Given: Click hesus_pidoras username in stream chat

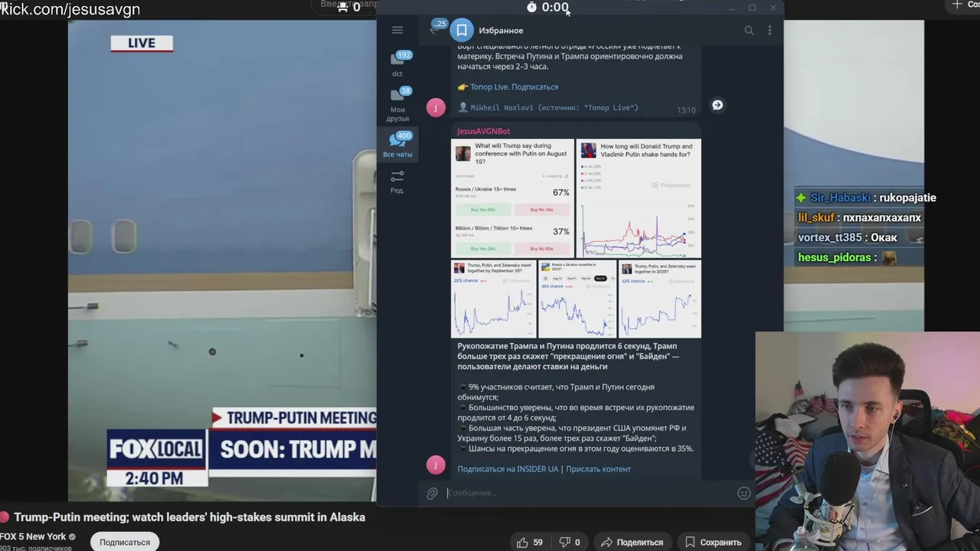Looking at the screenshot, I should [835, 257].
